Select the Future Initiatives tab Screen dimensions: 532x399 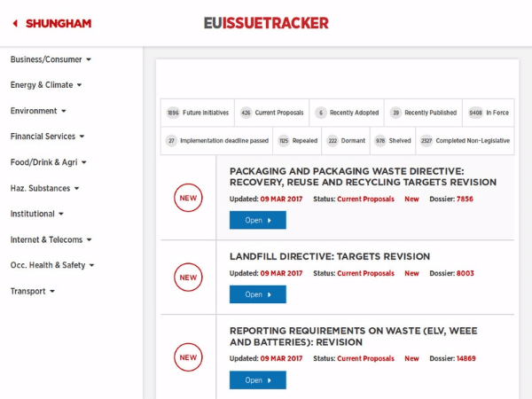pyautogui.click(x=198, y=113)
